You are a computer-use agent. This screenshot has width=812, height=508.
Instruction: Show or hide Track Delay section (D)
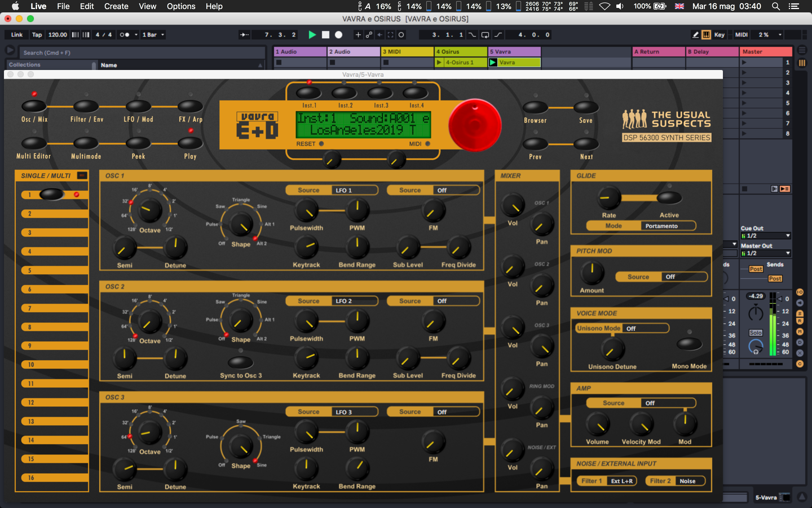(800, 342)
